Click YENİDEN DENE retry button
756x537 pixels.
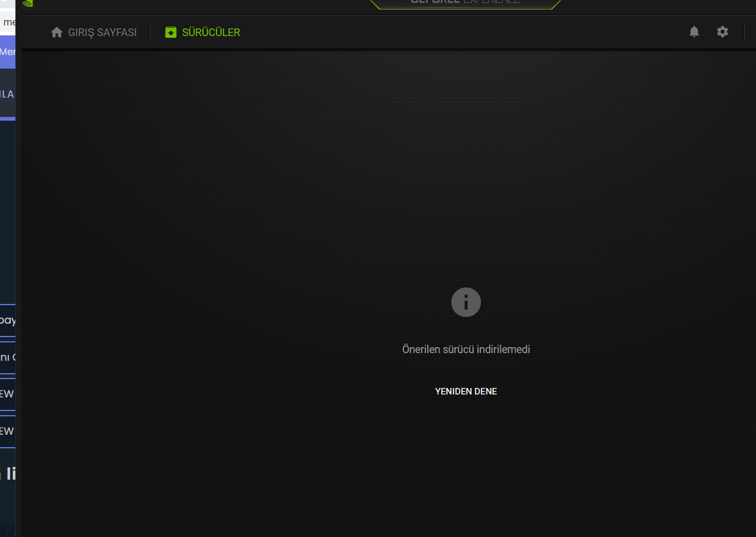click(466, 392)
